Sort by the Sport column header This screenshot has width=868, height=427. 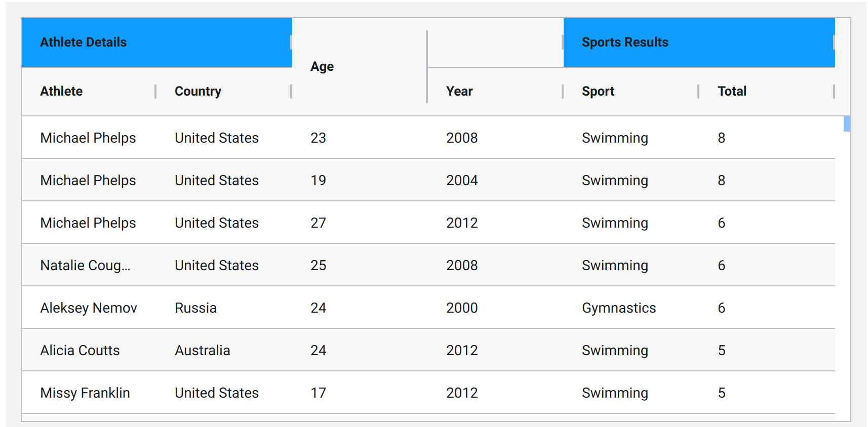click(x=598, y=92)
